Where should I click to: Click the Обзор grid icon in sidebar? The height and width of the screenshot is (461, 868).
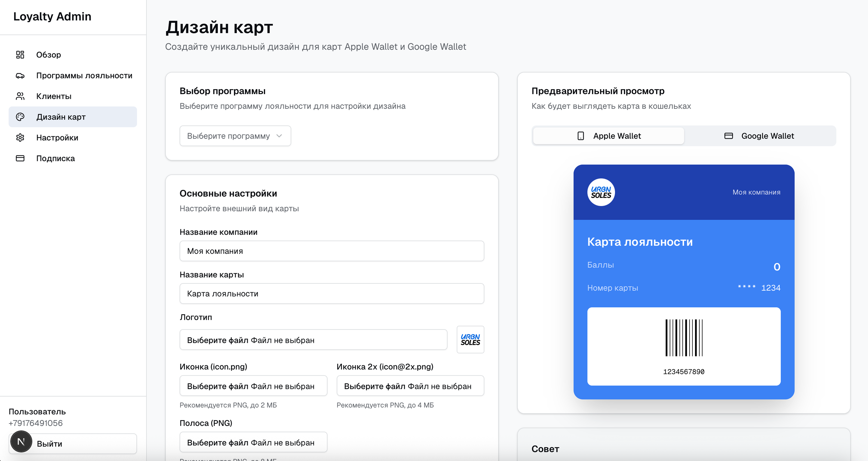tap(20, 55)
